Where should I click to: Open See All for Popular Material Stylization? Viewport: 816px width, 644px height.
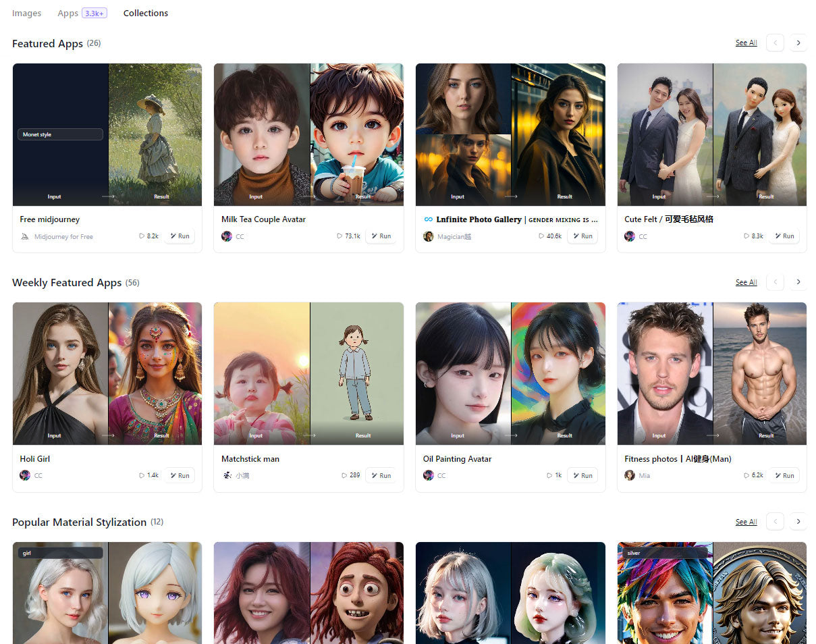point(746,522)
